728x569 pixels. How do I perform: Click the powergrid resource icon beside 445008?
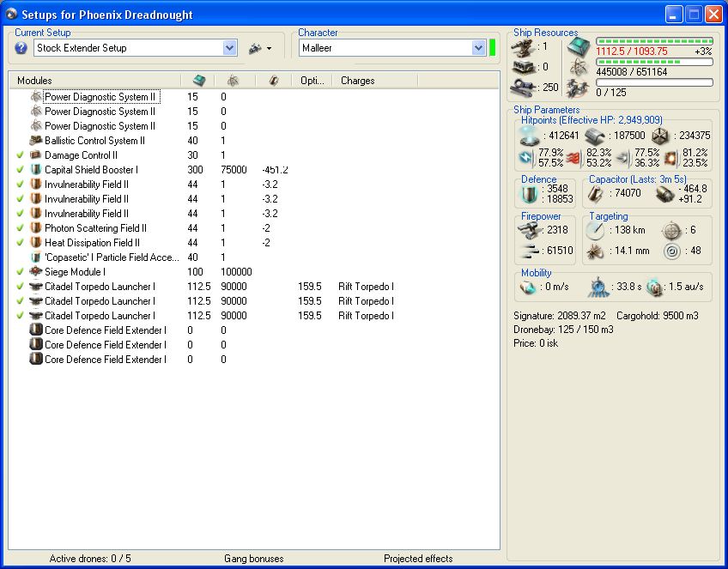(579, 68)
